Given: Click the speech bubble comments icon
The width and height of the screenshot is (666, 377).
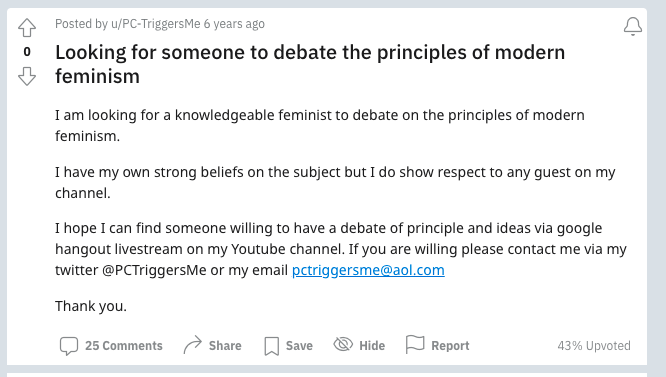Looking at the screenshot, I should [x=69, y=346].
